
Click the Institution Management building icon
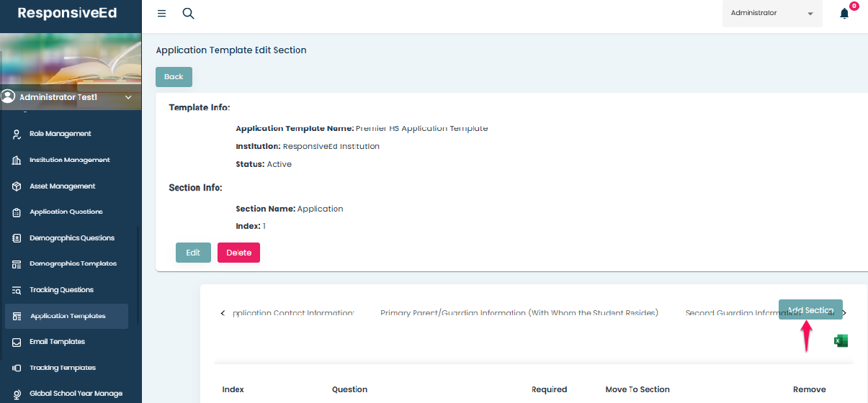point(17,160)
